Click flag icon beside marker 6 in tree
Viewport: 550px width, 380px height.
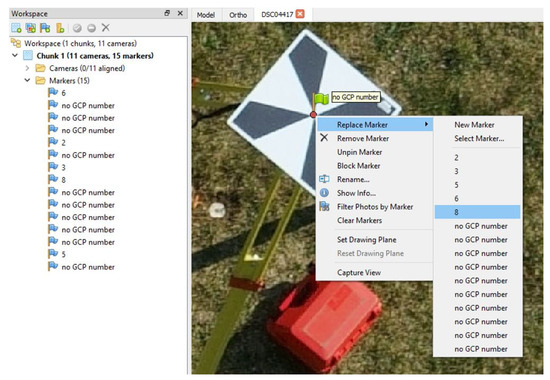pos(53,93)
